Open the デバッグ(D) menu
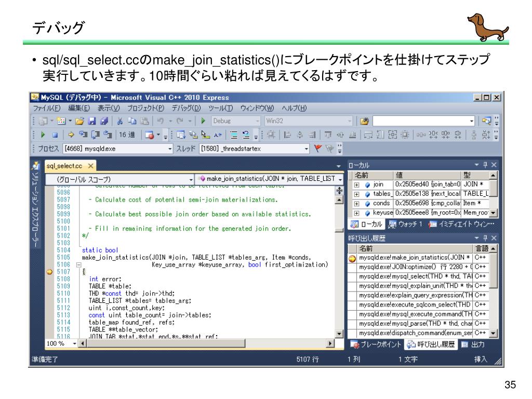This screenshot has width=532, height=399. click(x=186, y=108)
